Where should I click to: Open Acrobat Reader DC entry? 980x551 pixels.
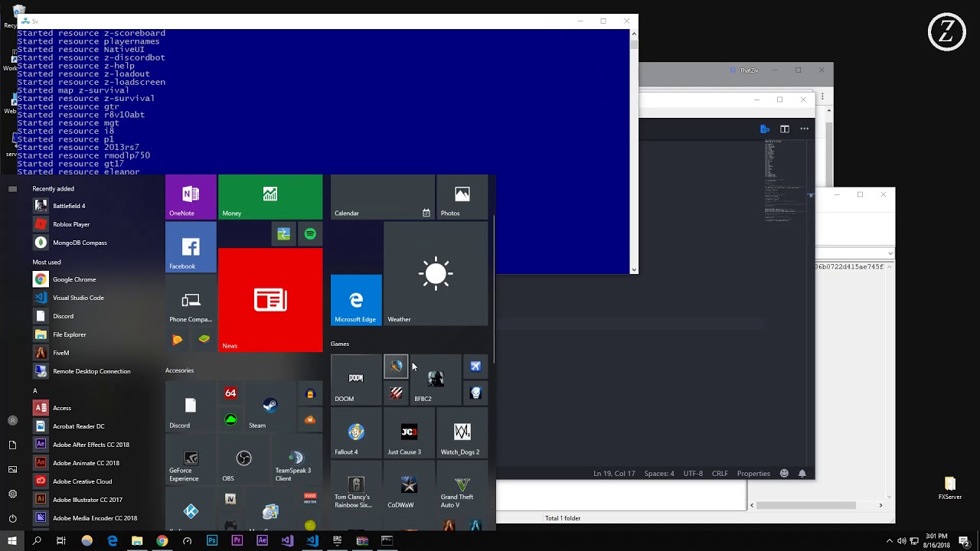pyautogui.click(x=96, y=426)
